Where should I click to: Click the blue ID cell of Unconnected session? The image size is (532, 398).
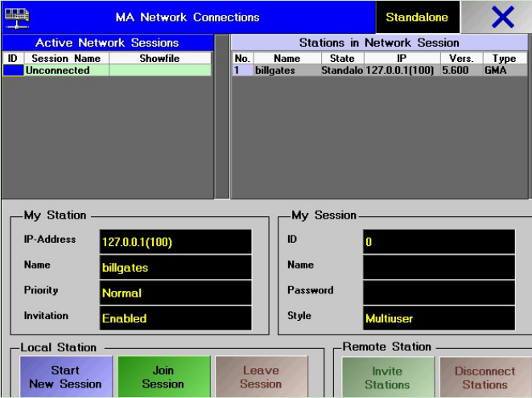(14, 71)
